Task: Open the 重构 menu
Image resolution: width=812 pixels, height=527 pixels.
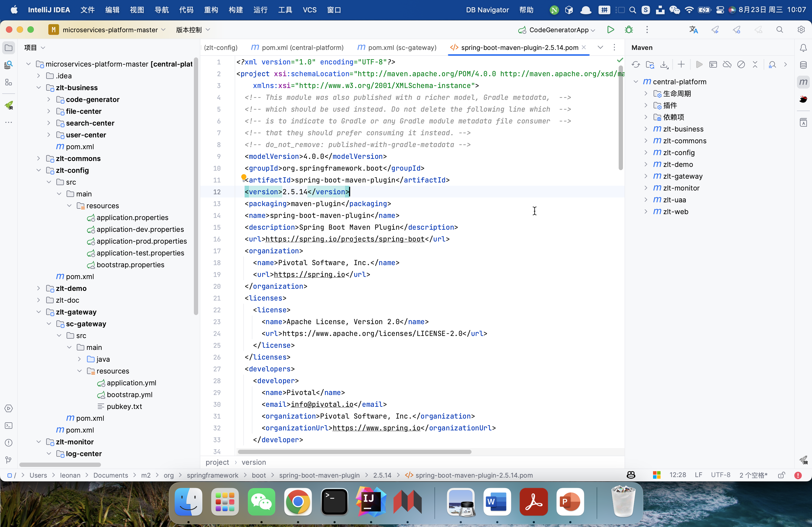Action: pyautogui.click(x=211, y=10)
